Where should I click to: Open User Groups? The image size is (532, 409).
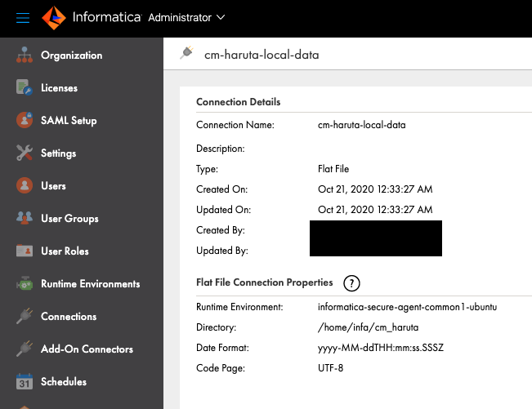coord(69,219)
